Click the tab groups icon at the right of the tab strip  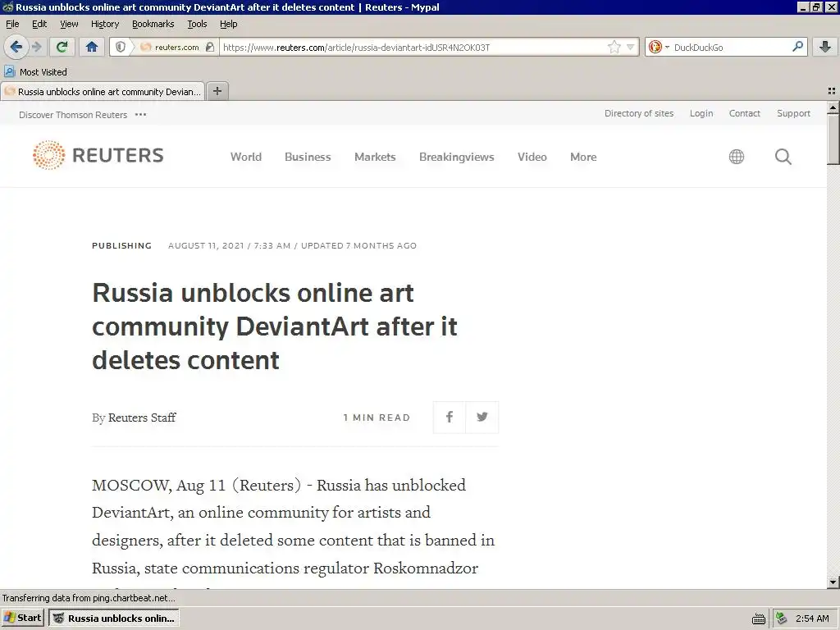click(832, 91)
